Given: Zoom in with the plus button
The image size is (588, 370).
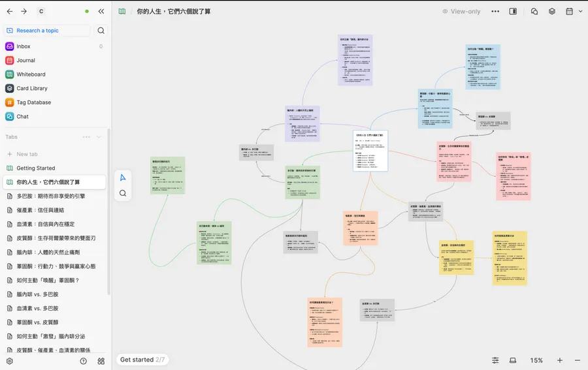Looking at the screenshot, I should tap(560, 360).
